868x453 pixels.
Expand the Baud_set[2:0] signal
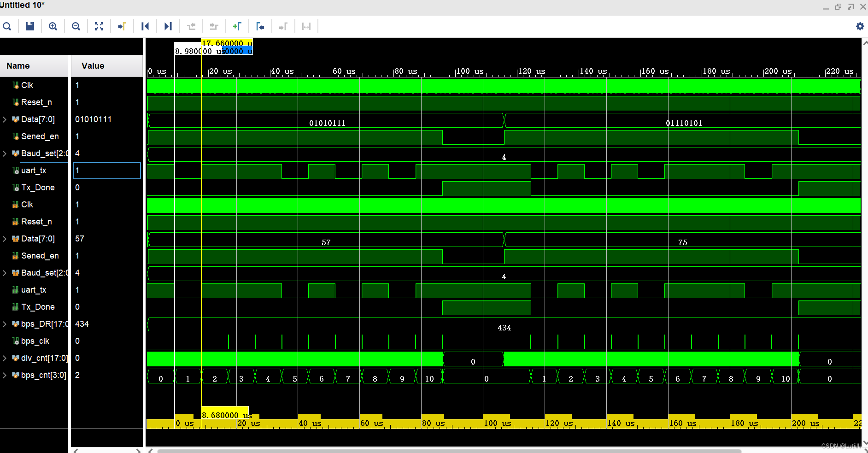5,153
